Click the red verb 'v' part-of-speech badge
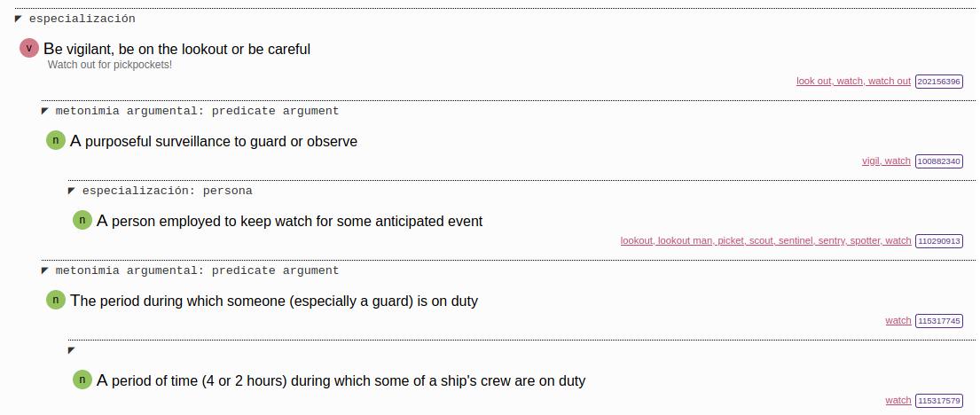The image size is (980, 415). (29, 49)
